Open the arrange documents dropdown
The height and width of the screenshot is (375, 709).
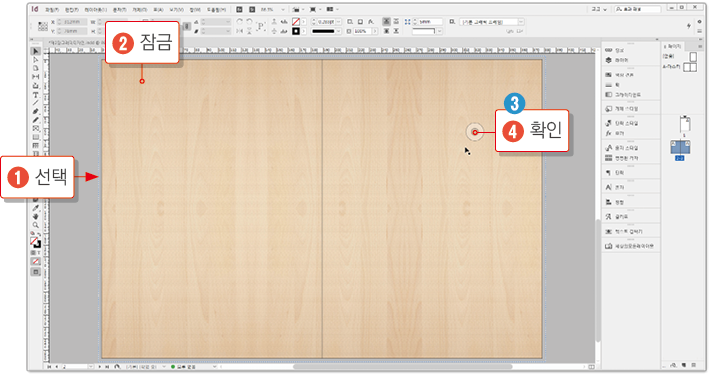pos(332,9)
